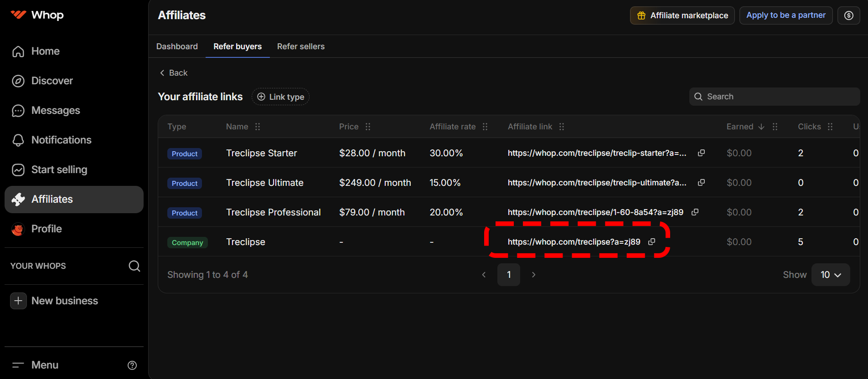Open the Show 10 rows dropdown
Viewport: 868px width, 379px height.
(831, 275)
